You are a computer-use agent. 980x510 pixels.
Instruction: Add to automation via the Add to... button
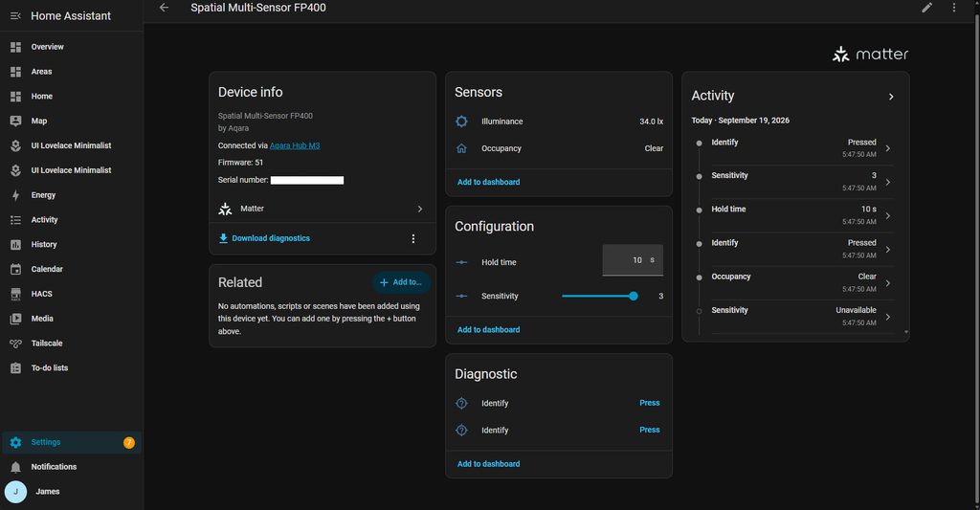click(x=401, y=282)
